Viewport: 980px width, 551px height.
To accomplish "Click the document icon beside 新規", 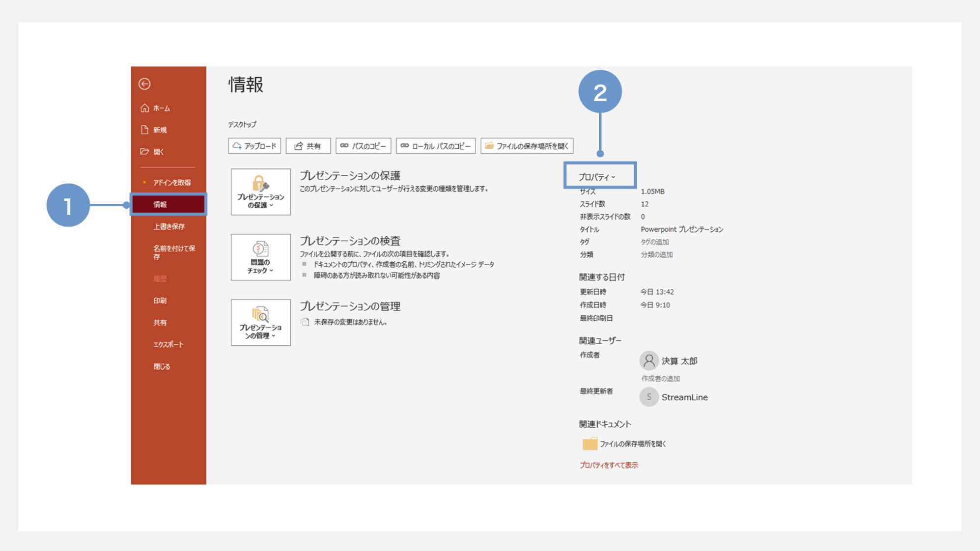I will tap(144, 130).
